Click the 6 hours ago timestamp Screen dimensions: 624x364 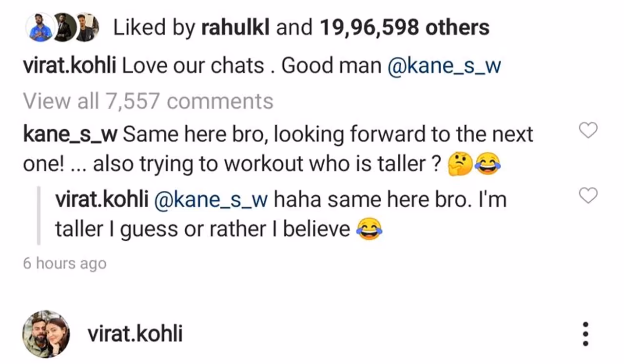64,264
